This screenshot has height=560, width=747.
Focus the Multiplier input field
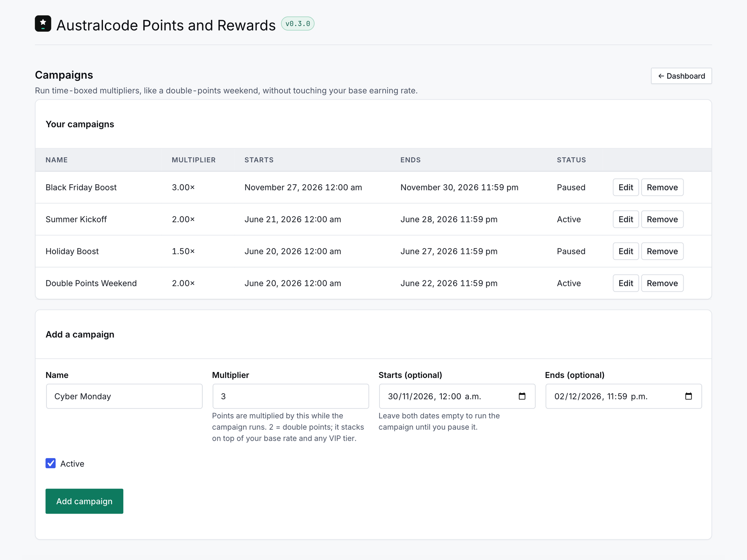click(290, 396)
